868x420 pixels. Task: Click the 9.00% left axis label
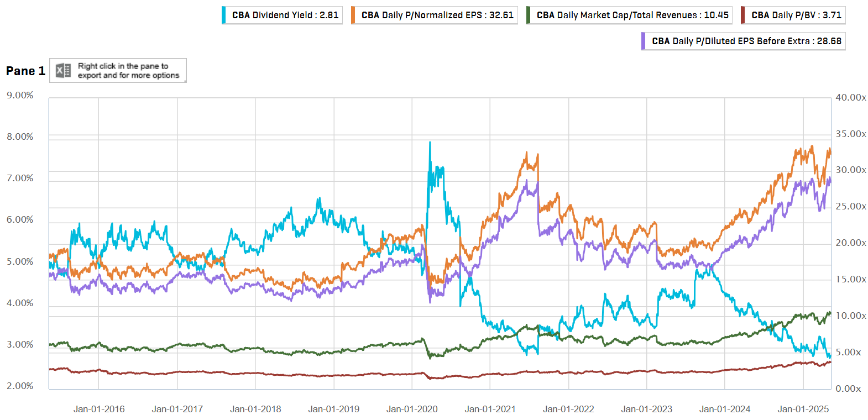pyautogui.click(x=20, y=96)
